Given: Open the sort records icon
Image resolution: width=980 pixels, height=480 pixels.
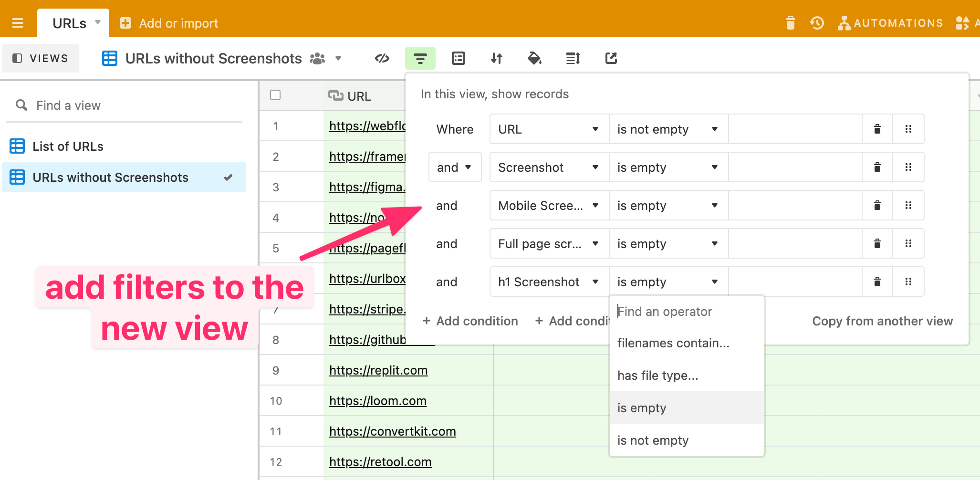Looking at the screenshot, I should point(496,58).
